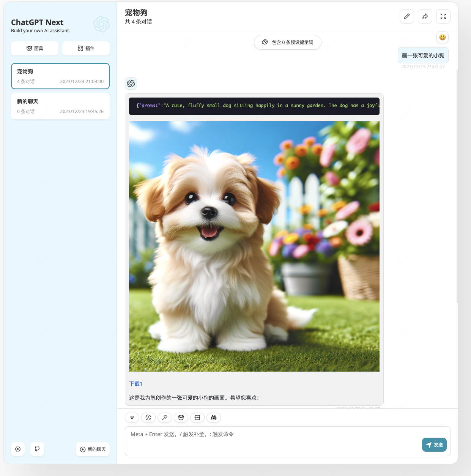Select the 新的聊天 conversation in list

pyautogui.click(x=60, y=106)
